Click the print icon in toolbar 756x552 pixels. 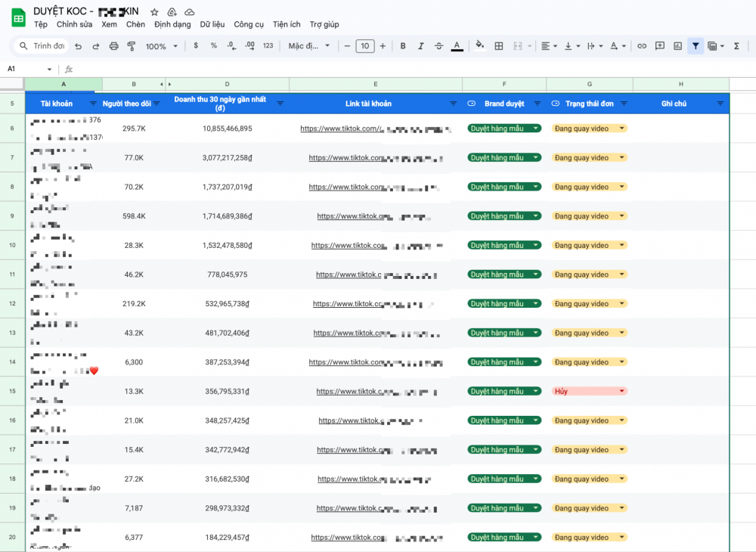click(113, 46)
